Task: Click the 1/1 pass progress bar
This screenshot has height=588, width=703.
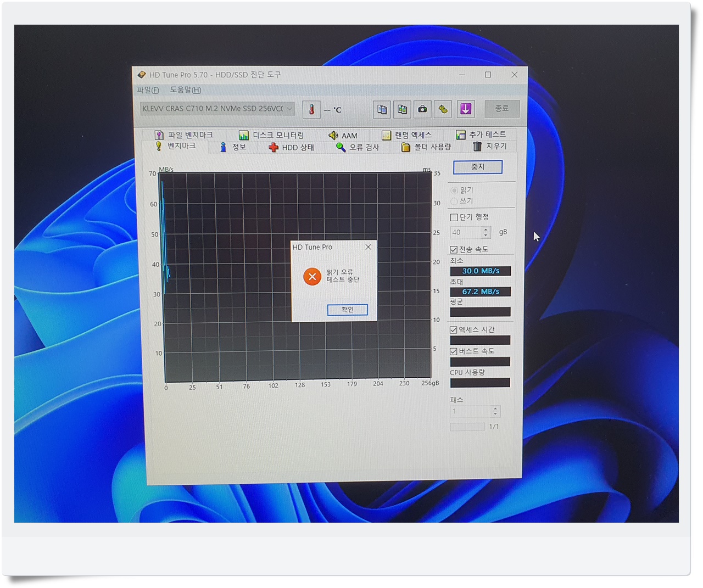Action: 467,427
